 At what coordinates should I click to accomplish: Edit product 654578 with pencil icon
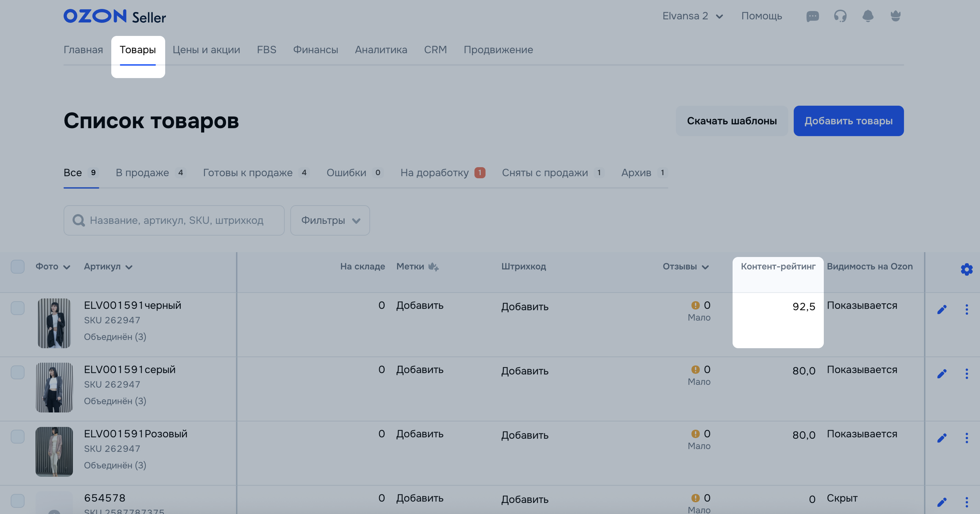coord(942,502)
